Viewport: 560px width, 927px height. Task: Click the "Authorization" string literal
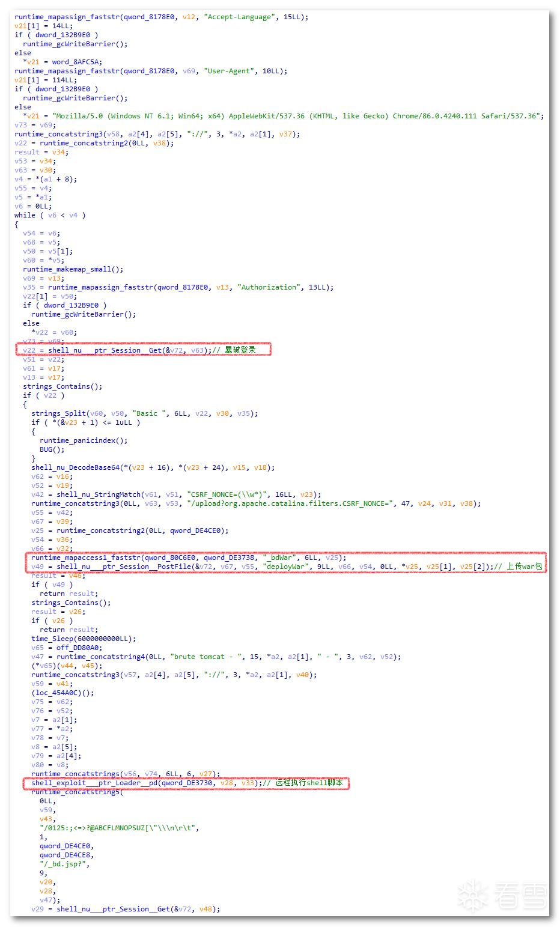pos(268,287)
